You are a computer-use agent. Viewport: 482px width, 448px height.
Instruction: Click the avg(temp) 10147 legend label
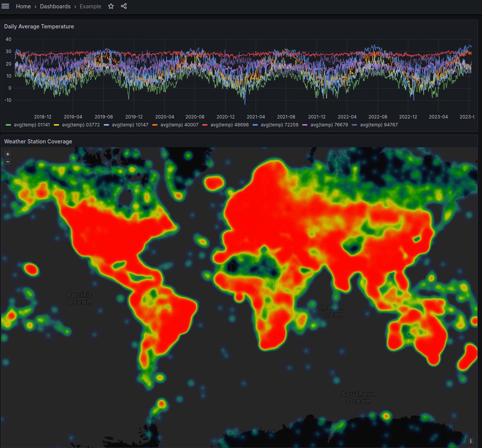click(129, 124)
